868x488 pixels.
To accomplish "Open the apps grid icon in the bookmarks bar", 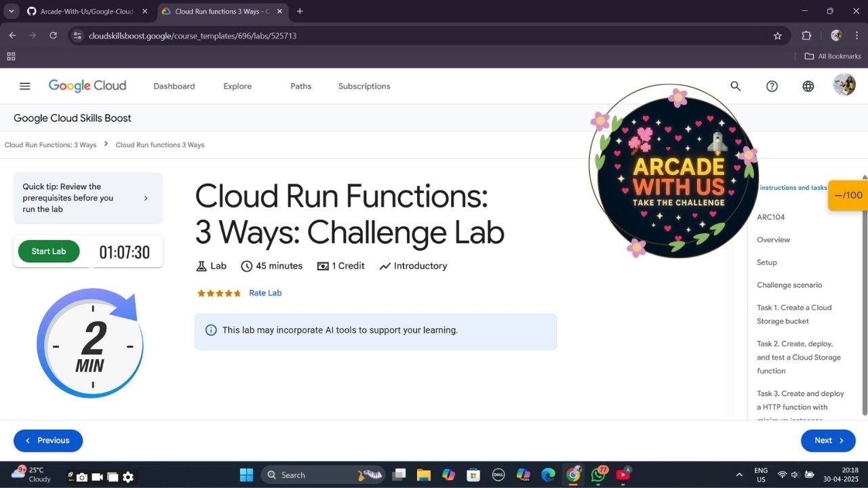I will 11,56.
